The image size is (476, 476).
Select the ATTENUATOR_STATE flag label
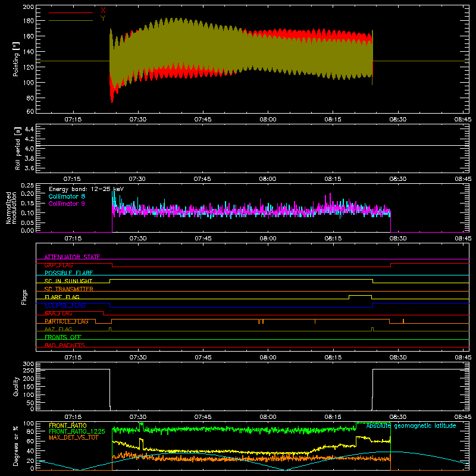coord(72,257)
